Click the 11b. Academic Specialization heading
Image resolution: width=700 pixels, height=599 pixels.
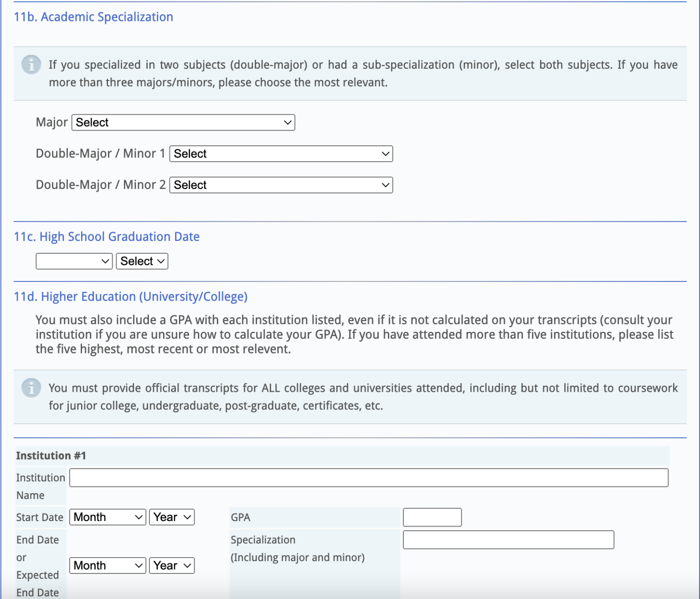point(93,17)
